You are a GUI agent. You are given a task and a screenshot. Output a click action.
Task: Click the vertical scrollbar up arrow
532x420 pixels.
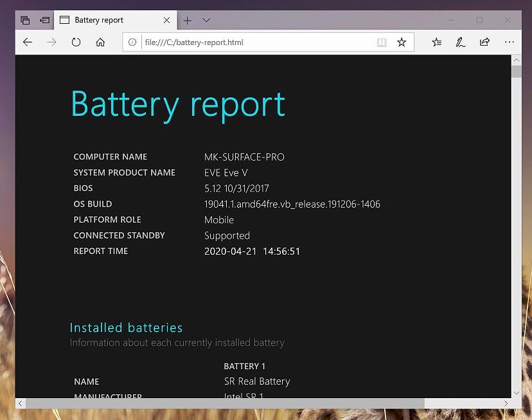coord(517,60)
